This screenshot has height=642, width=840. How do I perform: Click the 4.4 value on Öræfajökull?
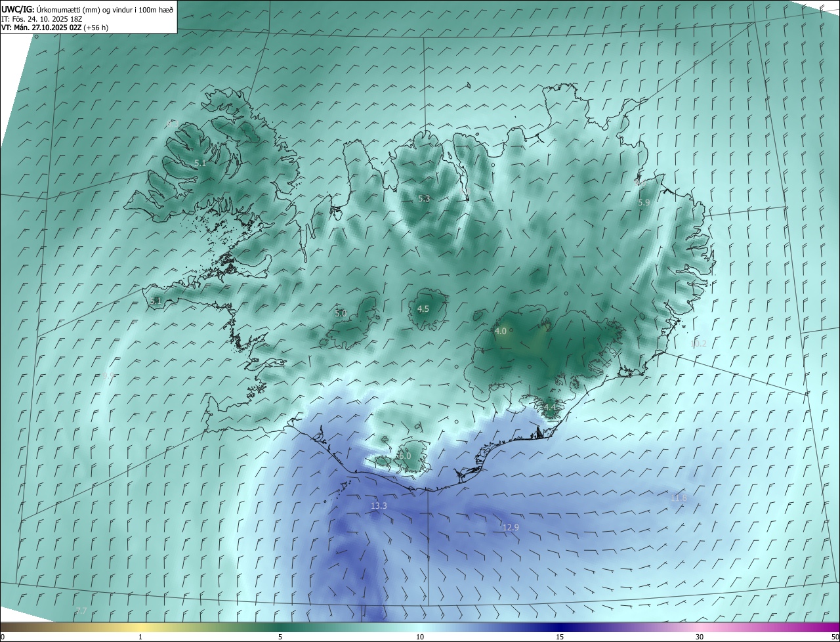pos(549,408)
